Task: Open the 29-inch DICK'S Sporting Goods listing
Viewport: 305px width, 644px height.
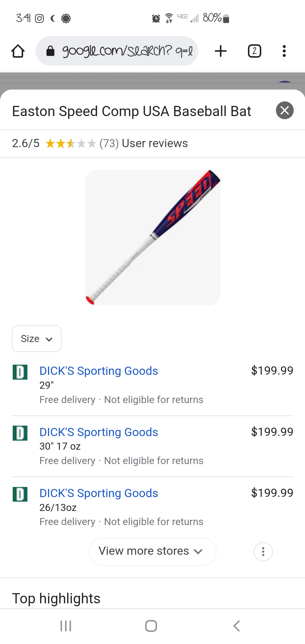Action: point(99,371)
